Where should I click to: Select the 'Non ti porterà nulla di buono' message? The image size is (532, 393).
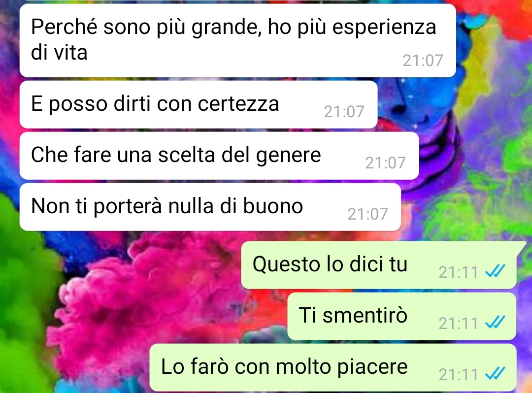(210, 207)
